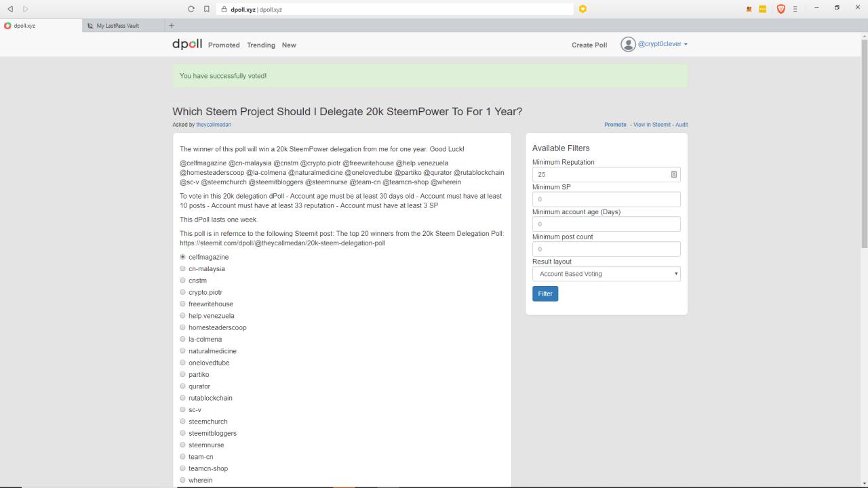
Task: Click the Minimum Reputation input field
Action: coord(606,174)
